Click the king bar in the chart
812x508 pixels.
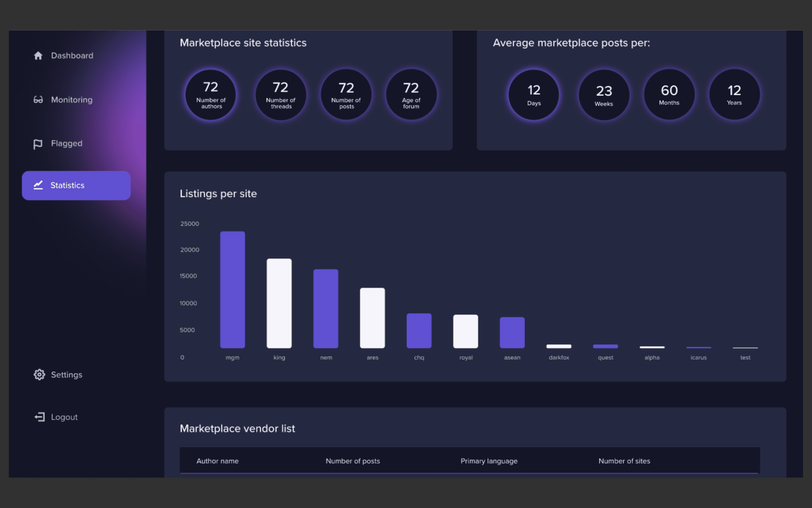(279, 303)
